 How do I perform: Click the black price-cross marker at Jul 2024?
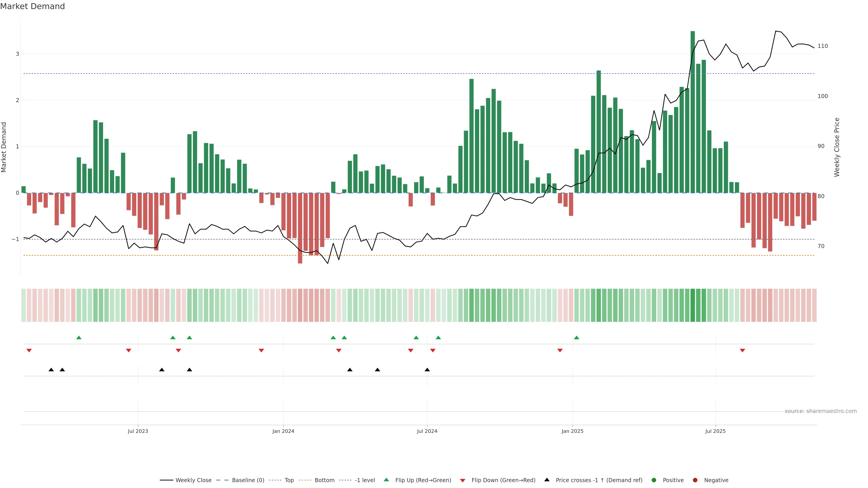427,370
